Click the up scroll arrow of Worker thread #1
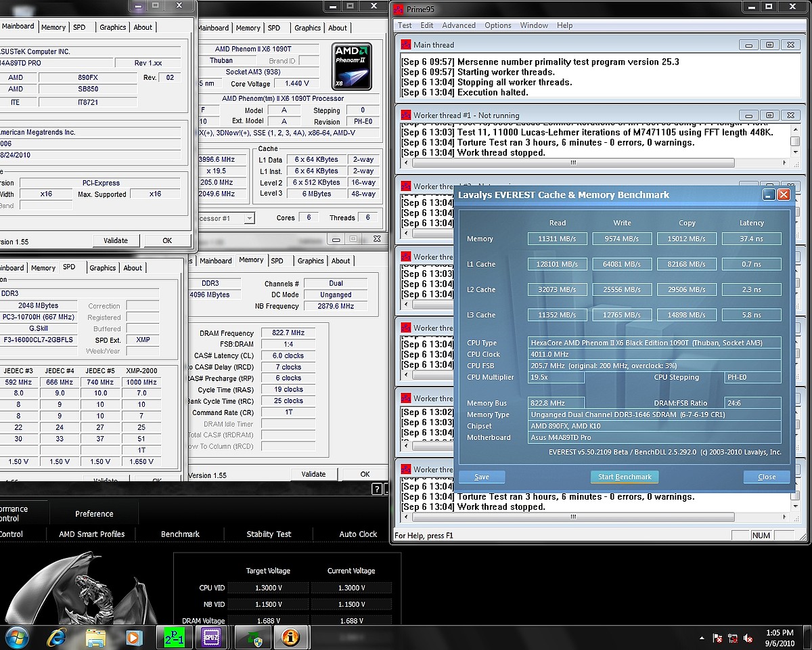Viewport: 812px width, 650px height. 795,129
